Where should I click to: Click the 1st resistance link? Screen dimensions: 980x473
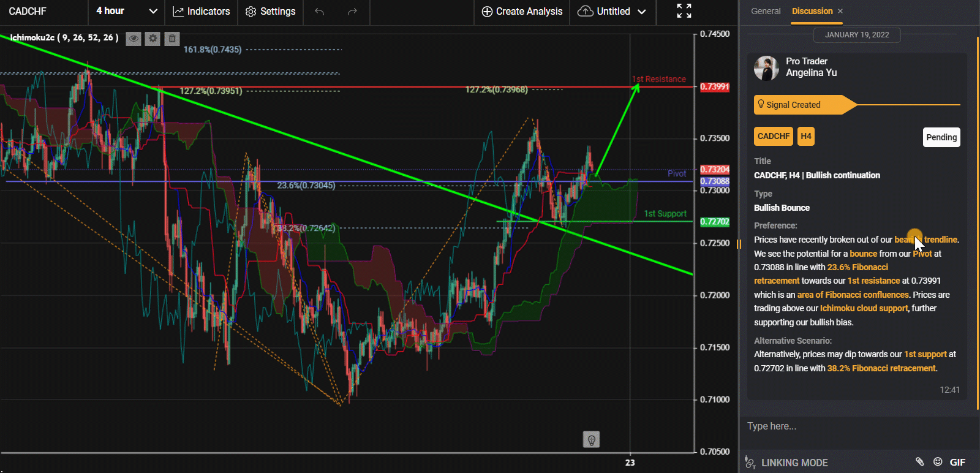pyautogui.click(x=873, y=281)
